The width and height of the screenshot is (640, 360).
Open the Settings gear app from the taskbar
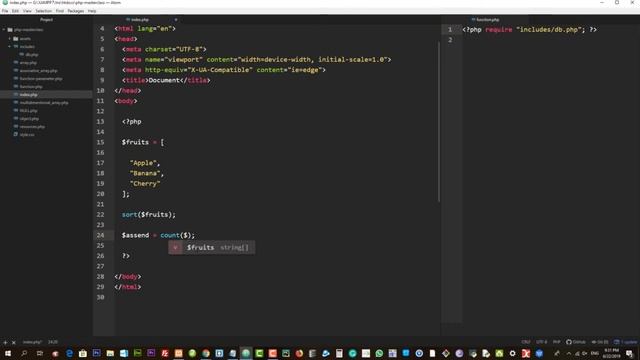[x=512, y=353]
